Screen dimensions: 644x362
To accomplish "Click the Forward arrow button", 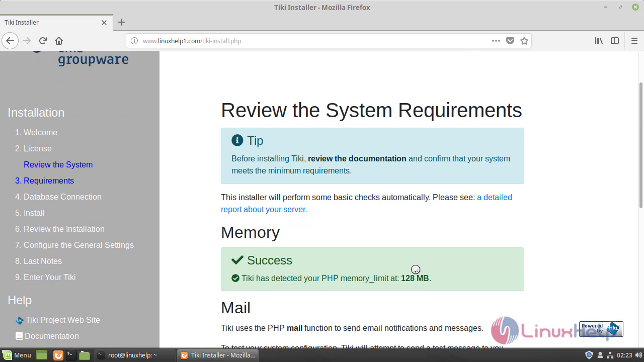I will click(27, 41).
